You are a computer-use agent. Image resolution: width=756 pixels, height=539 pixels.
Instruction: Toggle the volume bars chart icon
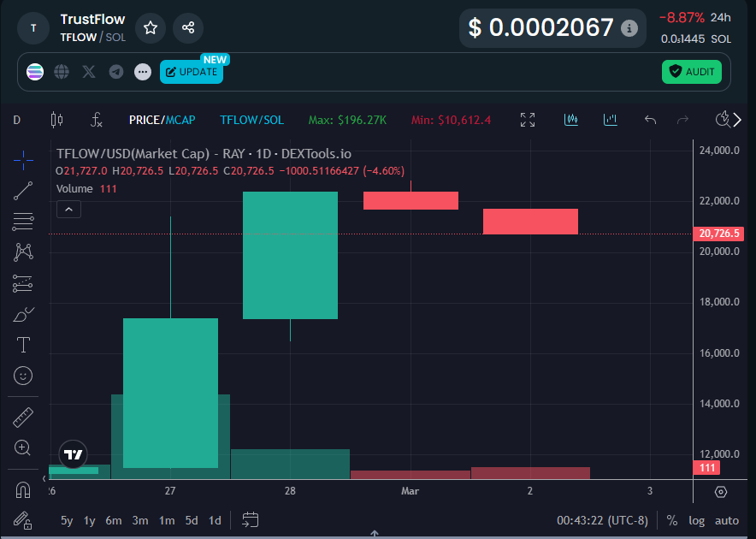point(611,120)
